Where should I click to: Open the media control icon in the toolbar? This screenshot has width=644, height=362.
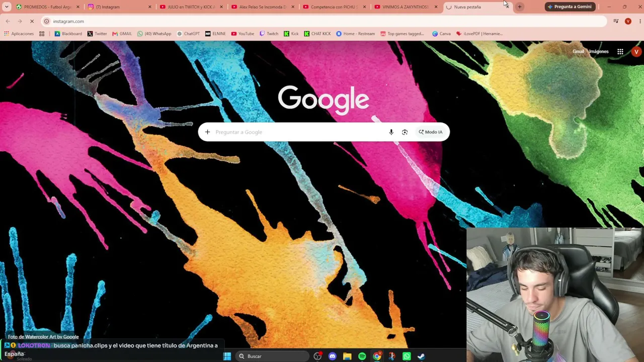[616, 21]
